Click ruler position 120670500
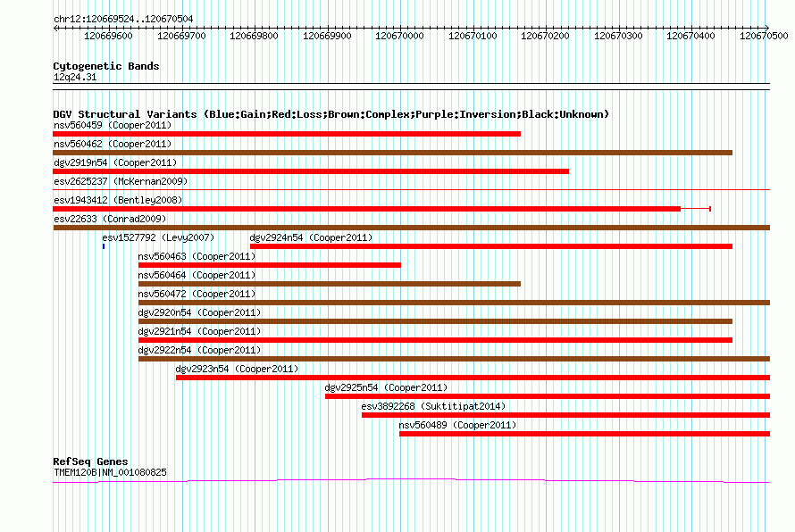The width and height of the screenshot is (795, 532). click(x=764, y=36)
